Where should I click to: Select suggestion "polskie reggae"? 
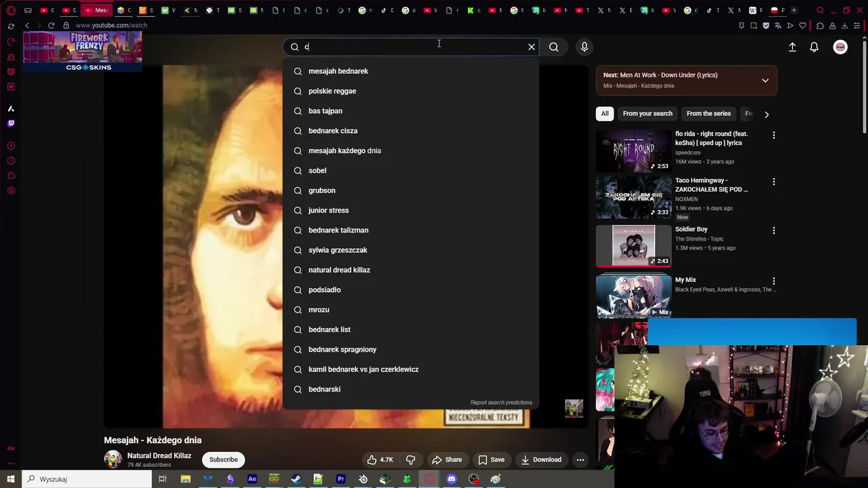pyautogui.click(x=411, y=91)
